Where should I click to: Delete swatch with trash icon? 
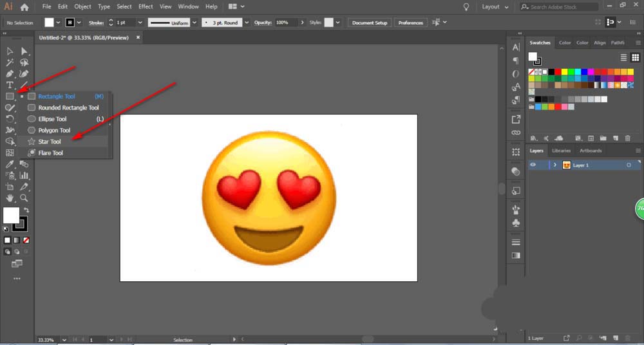point(627,138)
